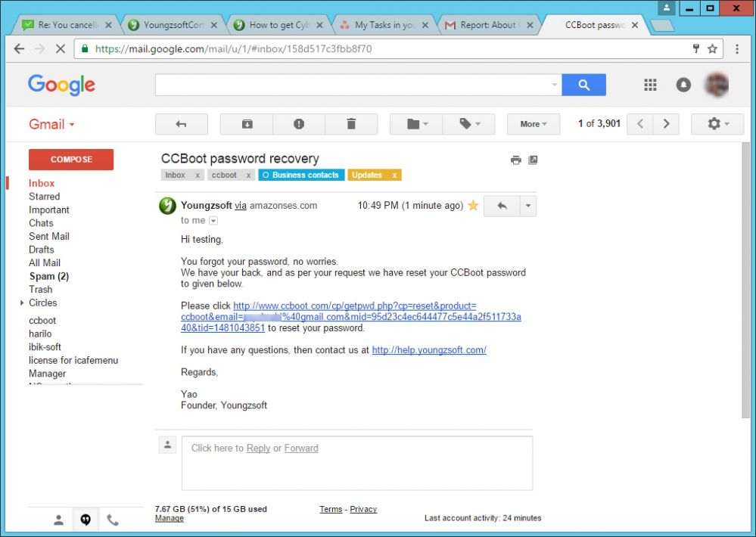Show search options dropdown arrow

coord(555,85)
